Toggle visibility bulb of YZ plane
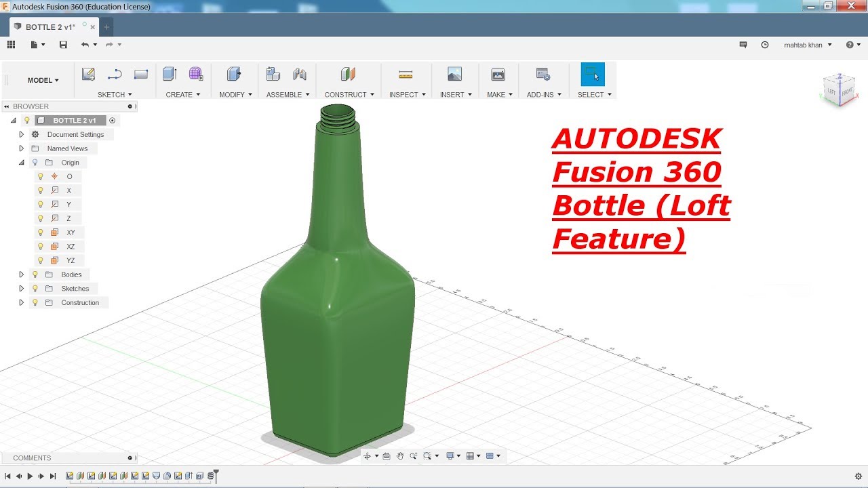 (40, 260)
